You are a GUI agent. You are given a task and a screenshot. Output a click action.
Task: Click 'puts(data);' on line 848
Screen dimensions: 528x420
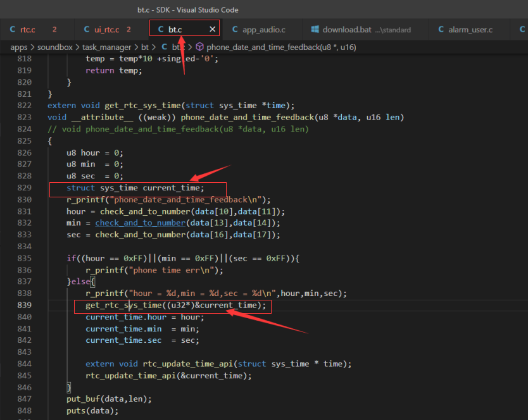pyautogui.click(x=92, y=411)
